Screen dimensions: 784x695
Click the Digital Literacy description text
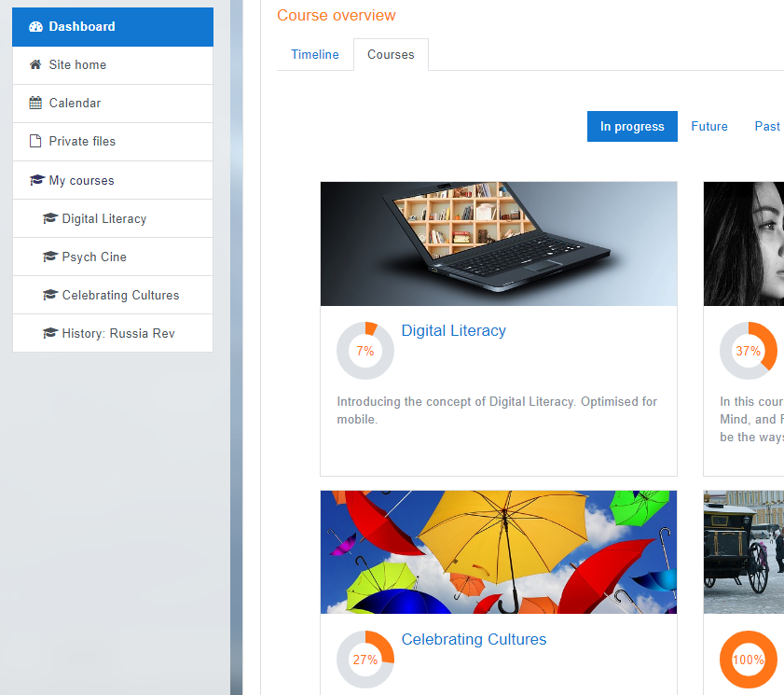(x=497, y=410)
